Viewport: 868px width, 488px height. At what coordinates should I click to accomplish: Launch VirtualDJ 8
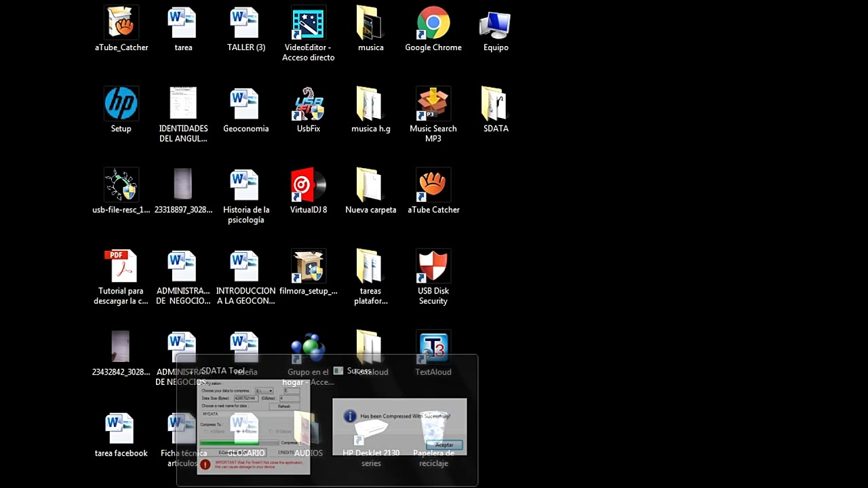[x=309, y=191]
